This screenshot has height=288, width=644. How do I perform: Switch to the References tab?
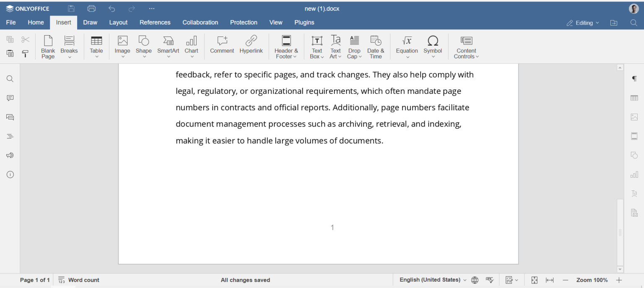pos(155,22)
